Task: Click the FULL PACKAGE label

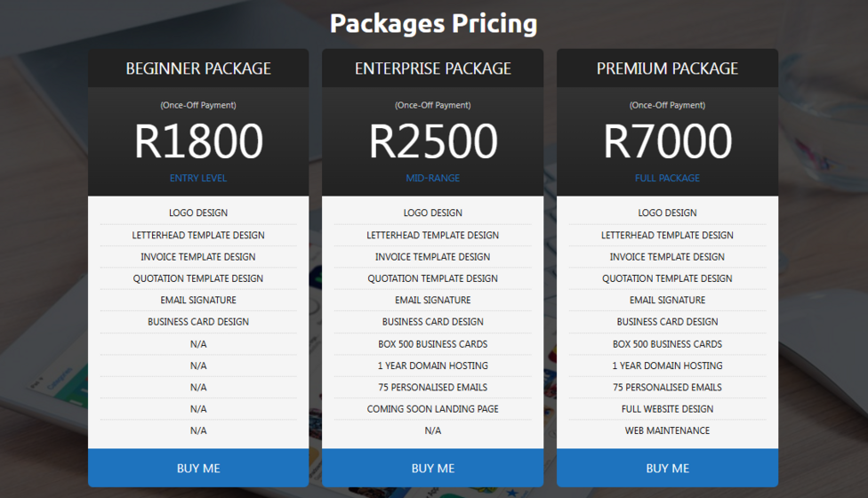Action: [x=667, y=178]
